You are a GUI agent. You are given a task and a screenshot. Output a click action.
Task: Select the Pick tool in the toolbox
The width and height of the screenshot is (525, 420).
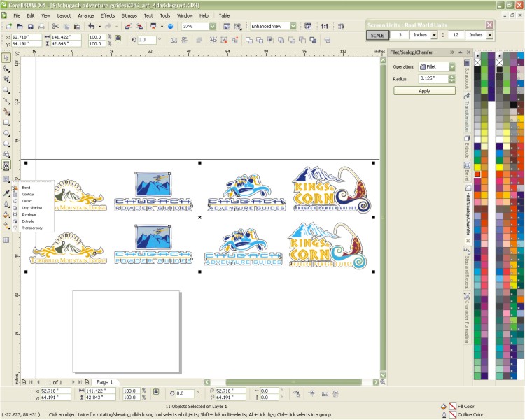point(6,58)
